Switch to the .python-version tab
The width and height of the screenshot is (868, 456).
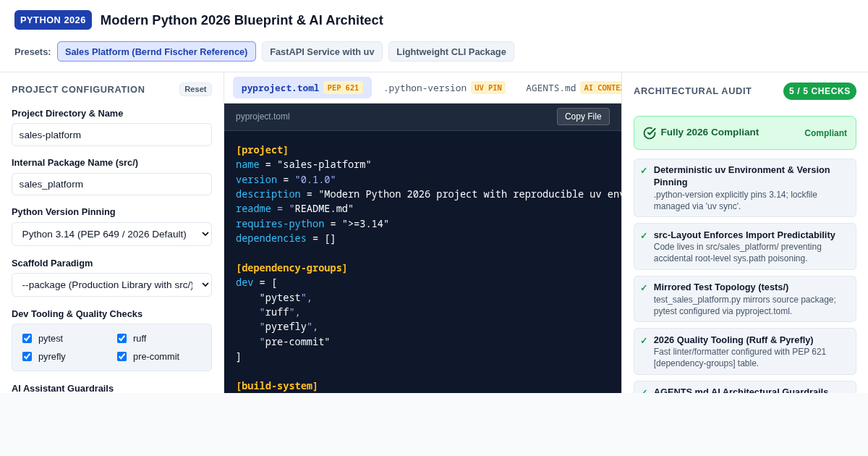pyautogui.click(x=444, y=88)
